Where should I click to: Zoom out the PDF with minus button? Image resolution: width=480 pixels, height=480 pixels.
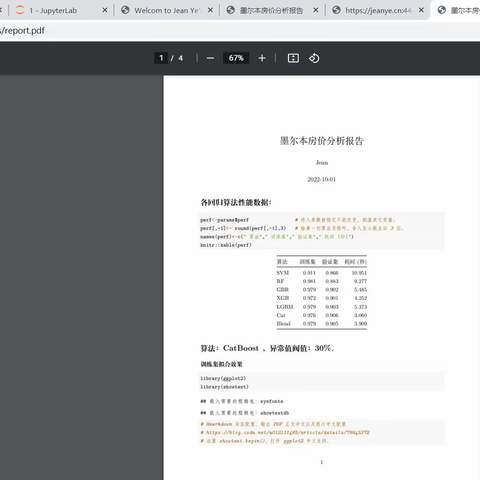(x=210, y=58)
